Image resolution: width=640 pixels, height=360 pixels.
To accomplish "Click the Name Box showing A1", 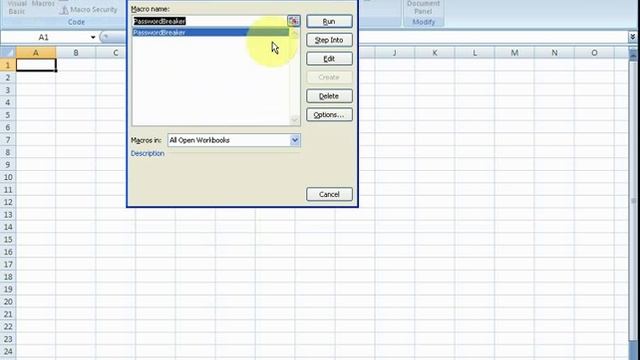I will (44, 37).
